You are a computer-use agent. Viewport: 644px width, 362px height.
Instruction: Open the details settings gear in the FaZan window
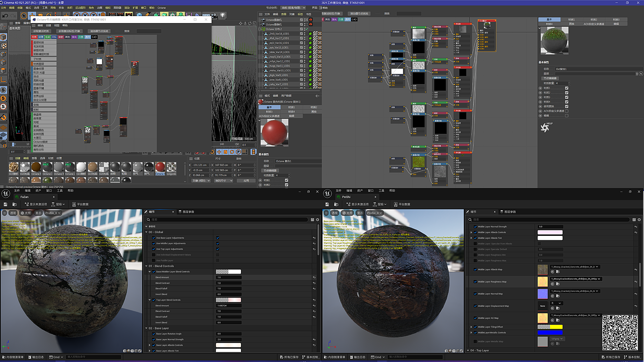coord(317,220)
